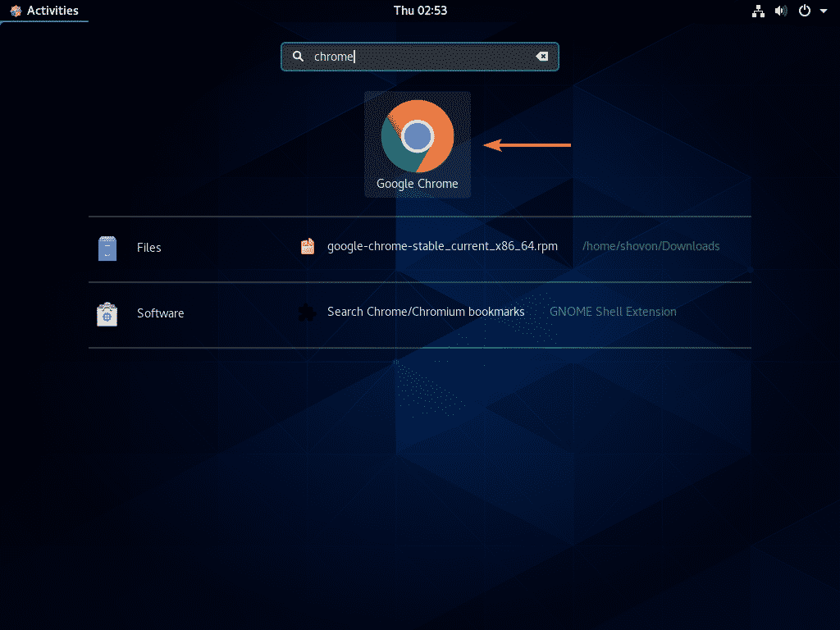Open the clock showing Thu 02:53
This screenshot has width=840, height=630.
[x=420, y=11]
